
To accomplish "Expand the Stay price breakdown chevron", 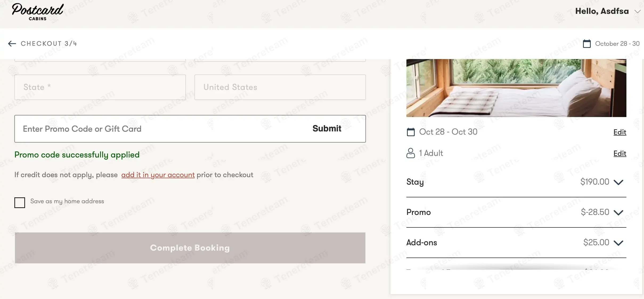I will (618, 182).
